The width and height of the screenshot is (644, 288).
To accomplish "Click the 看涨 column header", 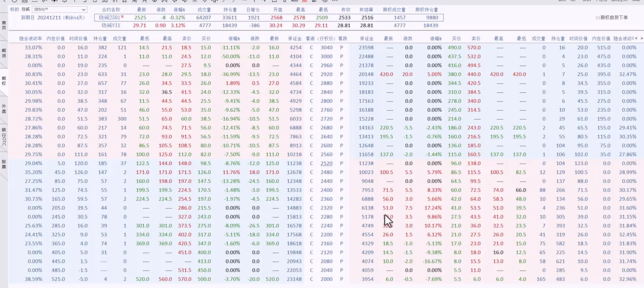I will 310,38.
